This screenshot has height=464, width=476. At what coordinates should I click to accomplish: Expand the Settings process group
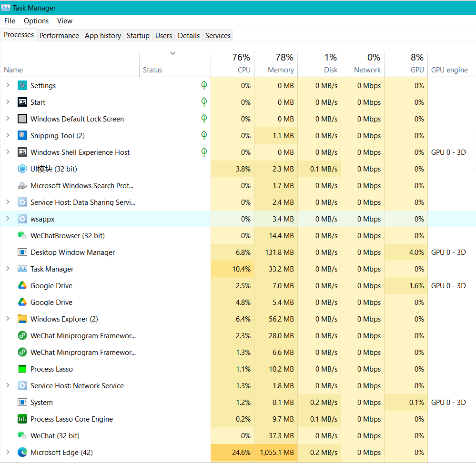point(8,85)
